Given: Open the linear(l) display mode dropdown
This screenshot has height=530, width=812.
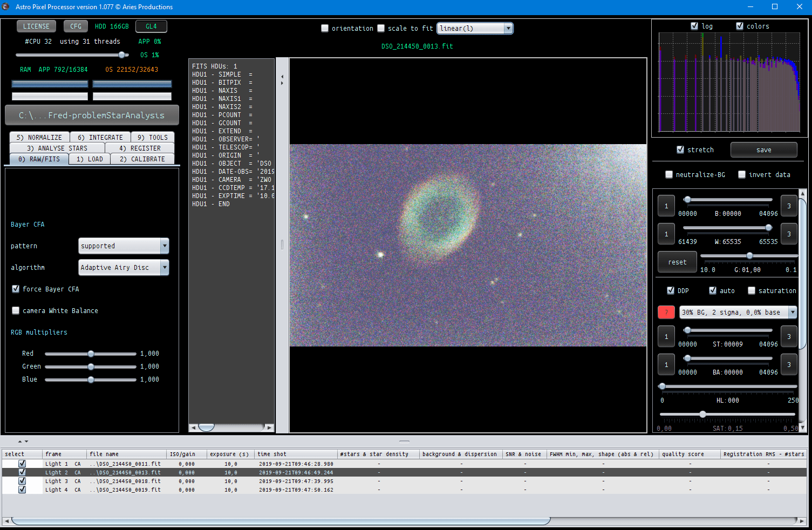Looking at the screenshot, I should pyautogui.click(x=475, y=28).
